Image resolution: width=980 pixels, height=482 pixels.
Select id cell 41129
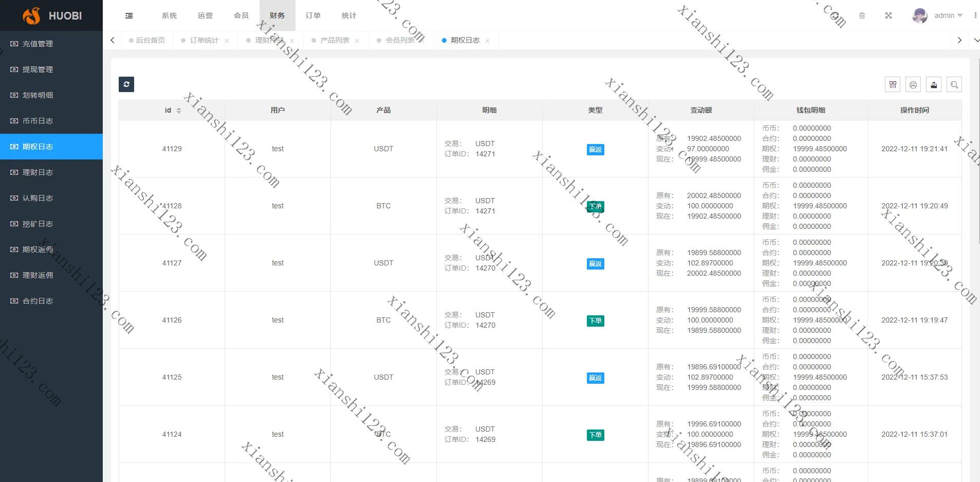coord(172,149)
